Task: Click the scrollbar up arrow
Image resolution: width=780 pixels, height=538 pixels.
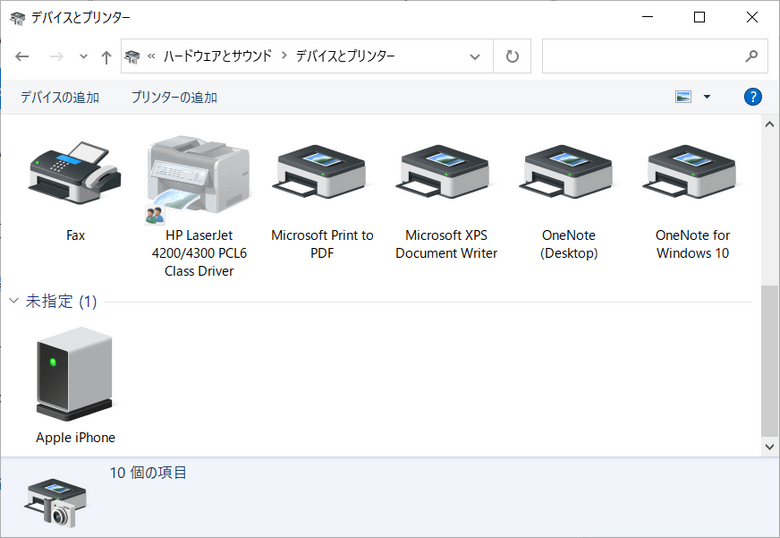Action: point(769,124)
